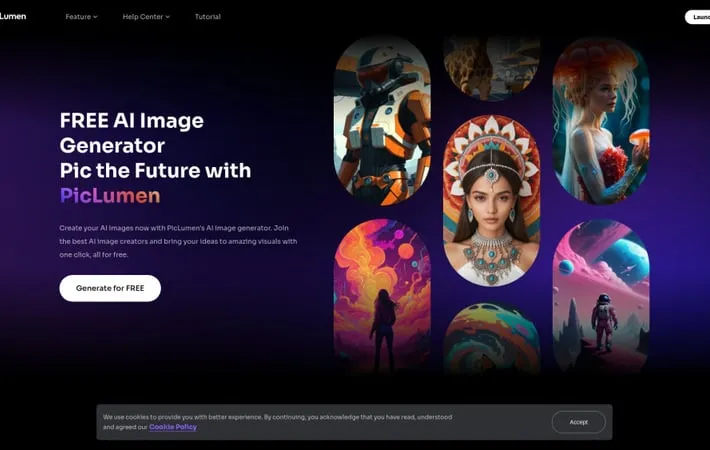
Task: Select the astronaut on pink planet image
Action: 600,295
